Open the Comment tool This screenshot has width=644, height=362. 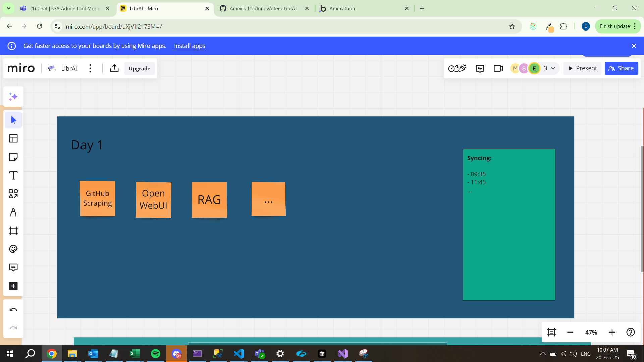(13, 267)
